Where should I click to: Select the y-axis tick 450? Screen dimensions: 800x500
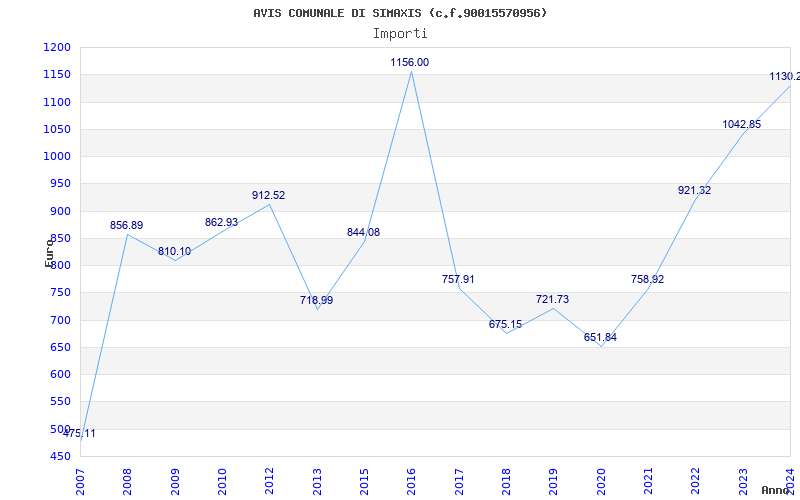click(x=60, y=457)
